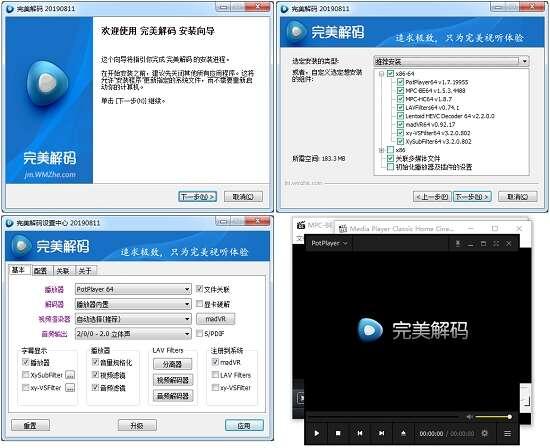Skip to previous track in PotPlayer

[360, 433]
